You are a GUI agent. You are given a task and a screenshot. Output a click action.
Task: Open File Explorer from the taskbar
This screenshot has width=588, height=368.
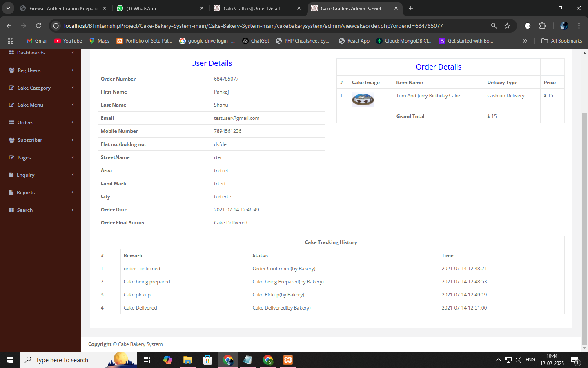pos(187,360)
